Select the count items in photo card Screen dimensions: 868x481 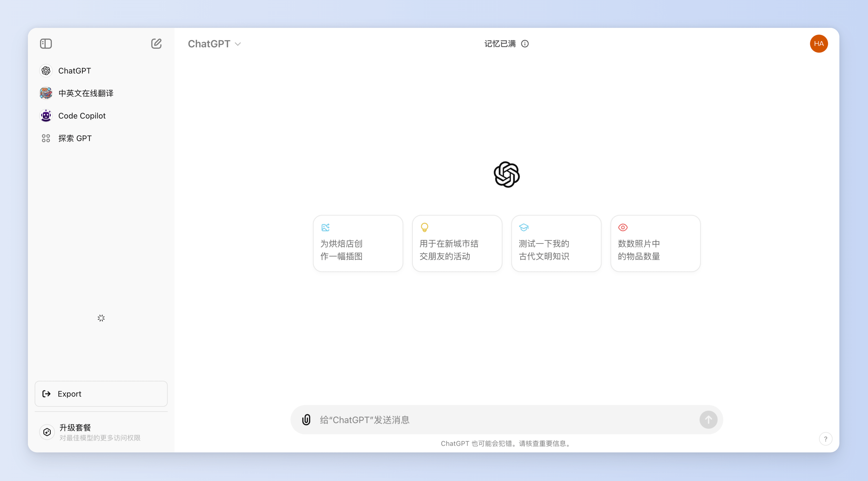click(656, 243)
